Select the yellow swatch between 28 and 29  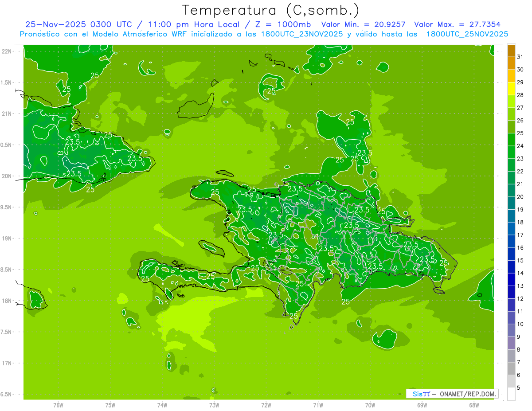pos(511,89)
